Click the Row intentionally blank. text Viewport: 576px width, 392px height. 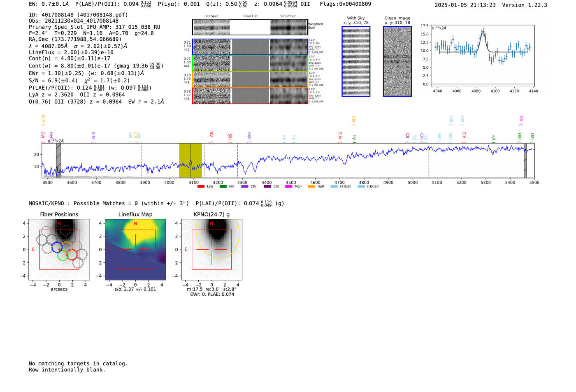tap(67, 370)
